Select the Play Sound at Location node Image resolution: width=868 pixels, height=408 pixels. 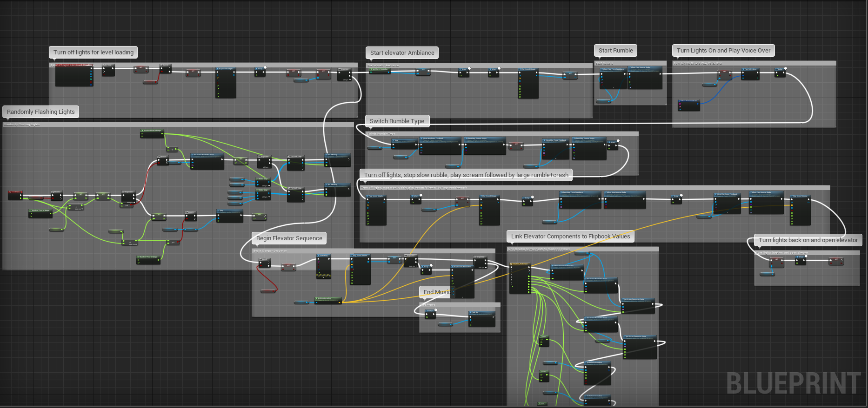(x=462, y=282)
